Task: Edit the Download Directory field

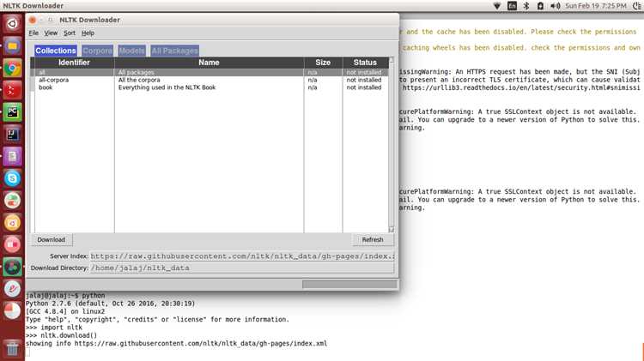Action: [x=242, y=268]
